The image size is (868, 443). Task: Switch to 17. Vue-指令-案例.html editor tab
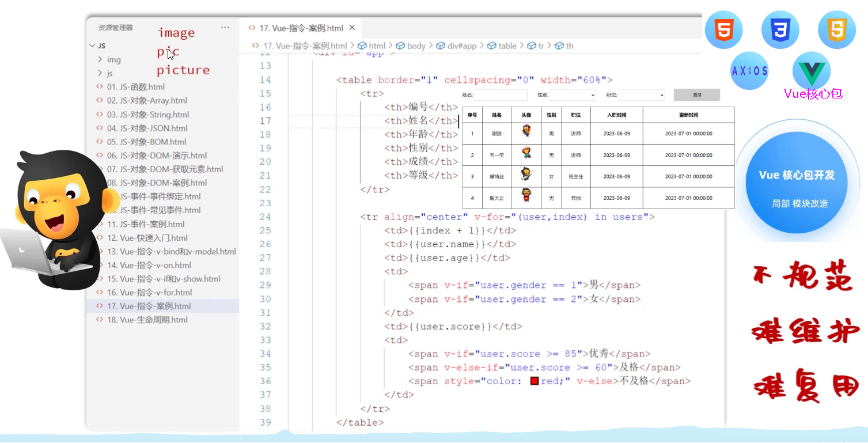pyautogui.click(x=301, y=28)
